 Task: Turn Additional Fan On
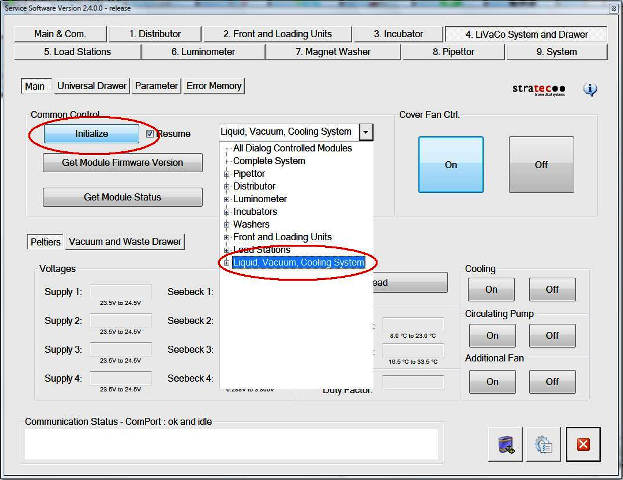point(491,381)
